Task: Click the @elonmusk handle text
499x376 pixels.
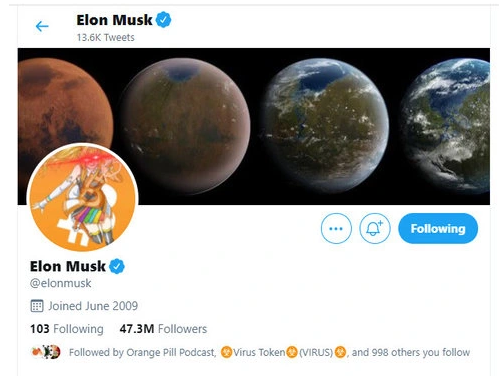Action: pyautogui.click(x=60, y=283)
